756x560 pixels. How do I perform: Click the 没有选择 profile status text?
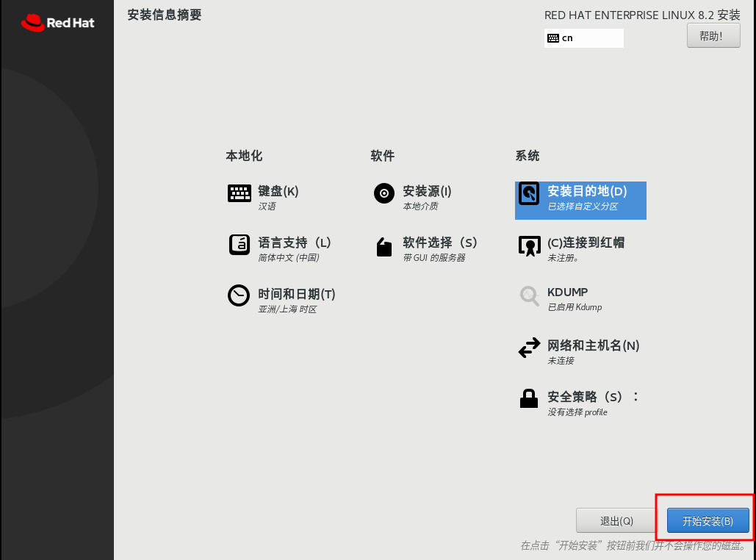577,412
